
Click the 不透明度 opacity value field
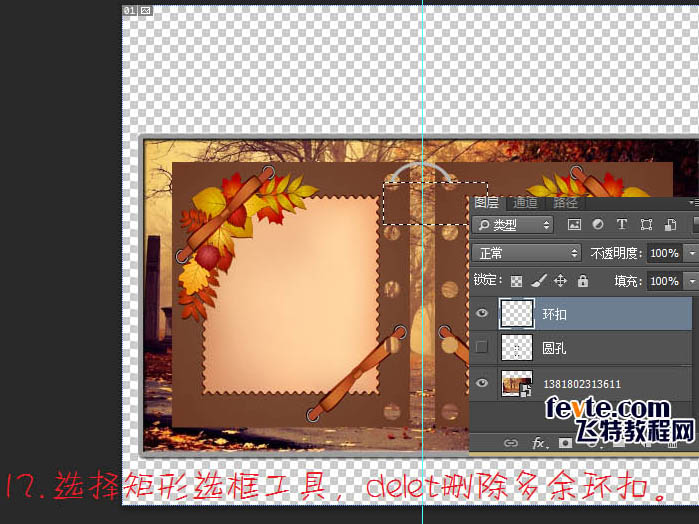(x=664, y=253)
